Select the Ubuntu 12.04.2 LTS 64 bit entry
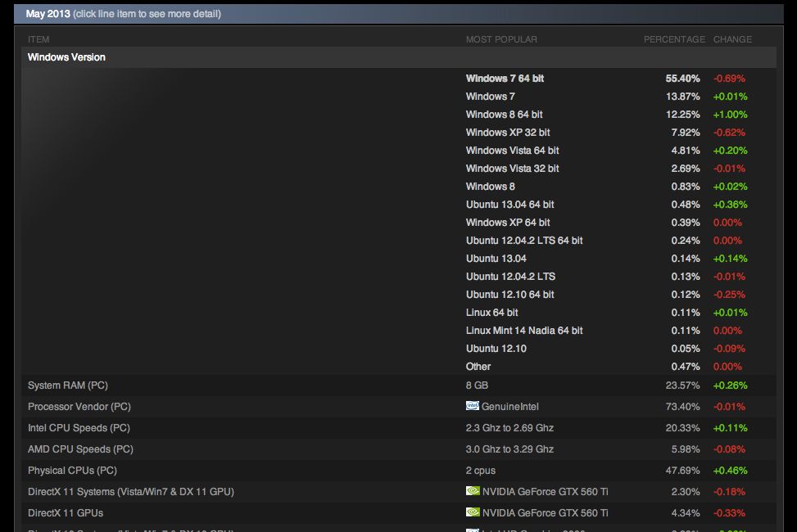 [x=524, y=241]
